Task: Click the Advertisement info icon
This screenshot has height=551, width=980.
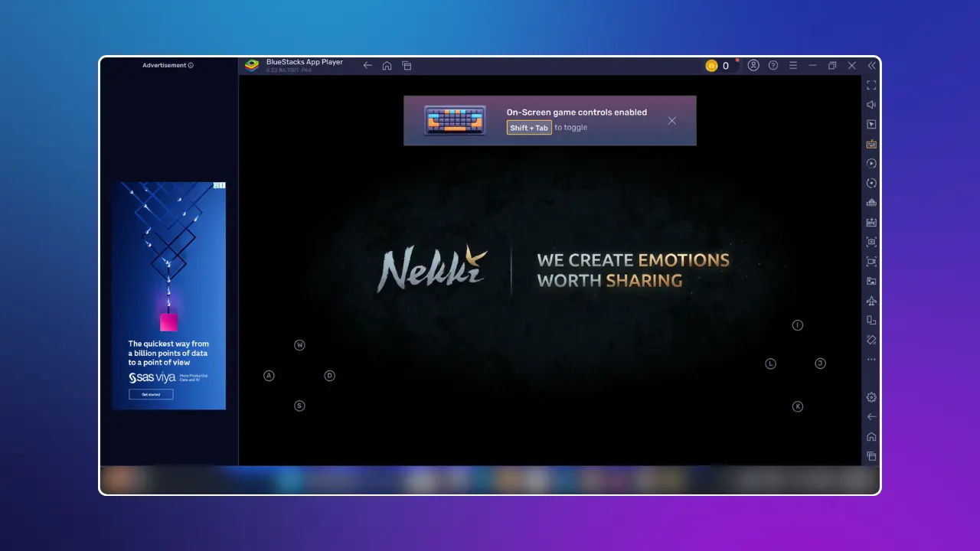Action: pyautogui.click(x=191, y=66)
